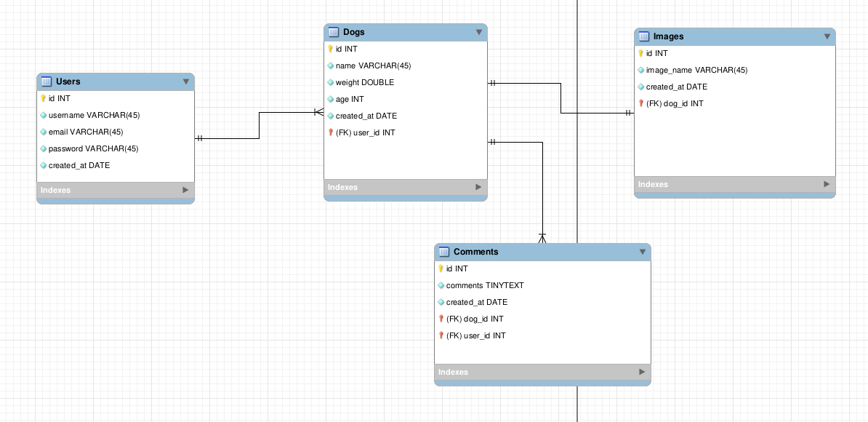Image resolution: width=868 pixels, height=422 pixels.
Task: Select (FK) dog_id INT in Images table
Action: click(674, 103)
